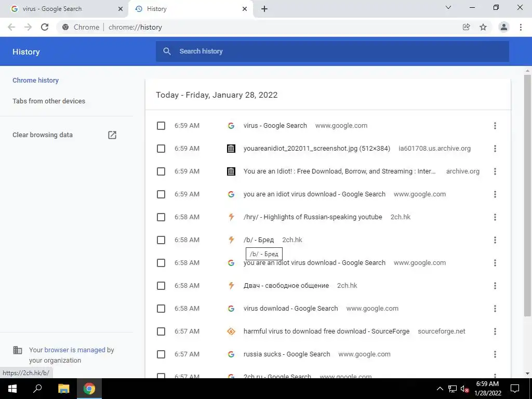Image resolution: width=532 pixels, height=399 pixels.
Task: Click SourceForge favicon of harmful virus entry
Action: (x=231, y=331)
